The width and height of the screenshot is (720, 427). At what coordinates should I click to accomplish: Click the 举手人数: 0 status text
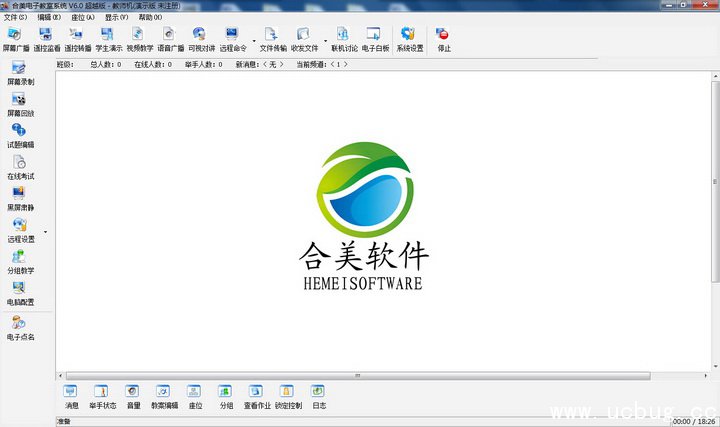(203, 65)
